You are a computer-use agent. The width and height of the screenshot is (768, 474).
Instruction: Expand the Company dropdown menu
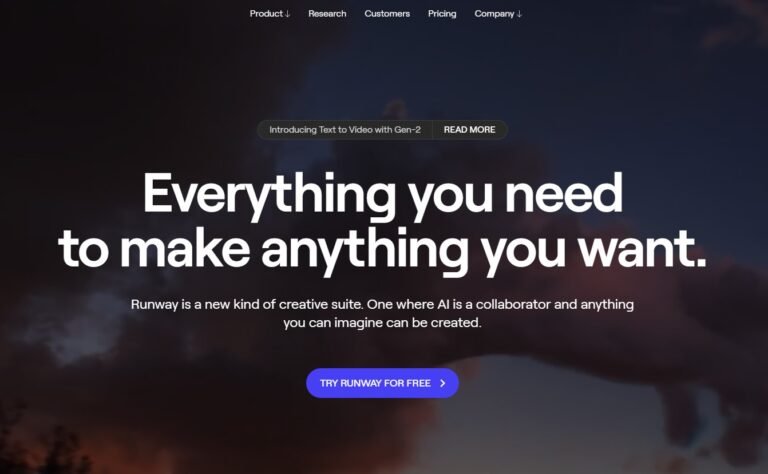tap(498, 14)
